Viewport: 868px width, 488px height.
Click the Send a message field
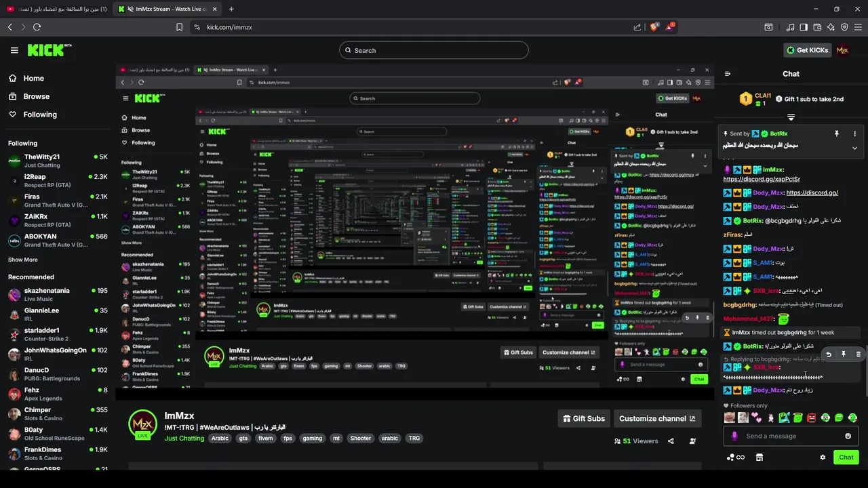791,436
